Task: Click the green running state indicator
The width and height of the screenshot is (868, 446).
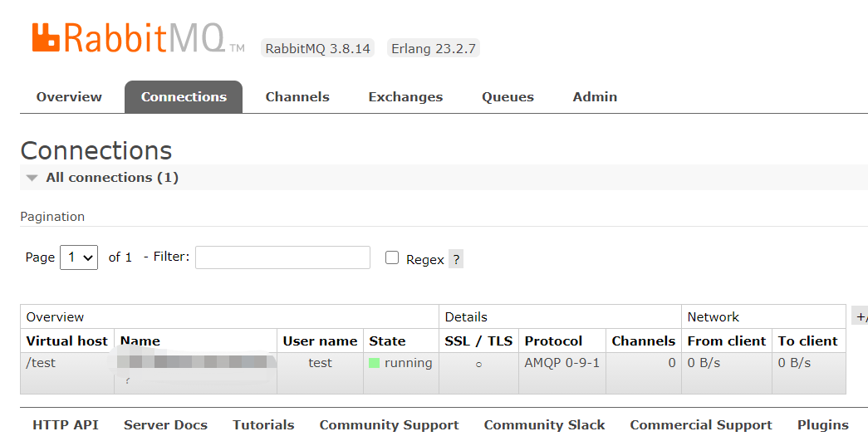Action: click(x=375, y=363)
